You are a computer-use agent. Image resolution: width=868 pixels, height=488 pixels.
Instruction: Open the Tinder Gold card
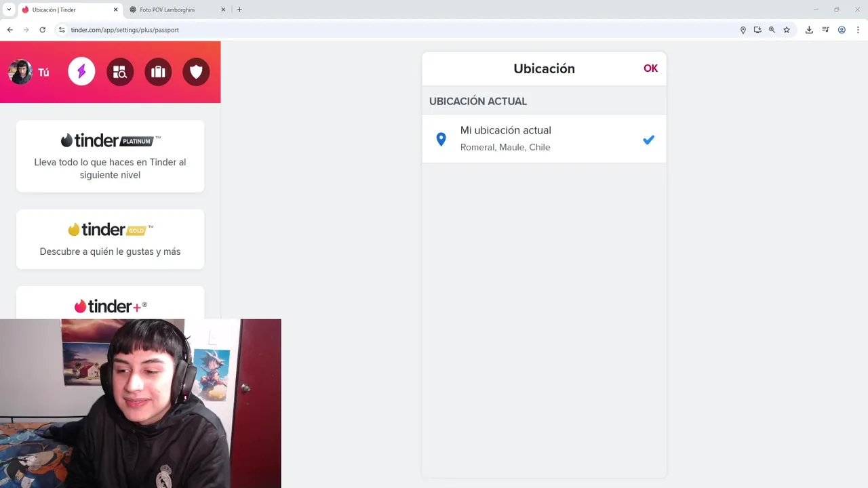click(x=110, y=239)
